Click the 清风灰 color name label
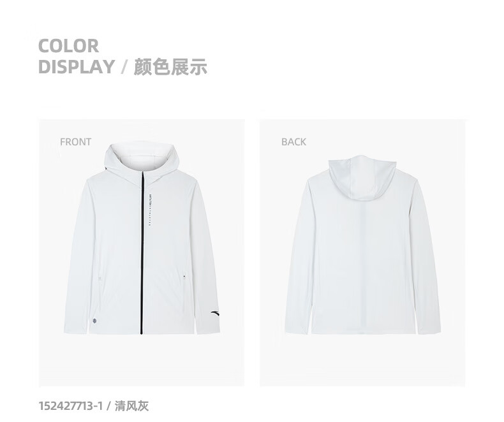This screenshot has width=504, height=422. (x=132, y=405)
